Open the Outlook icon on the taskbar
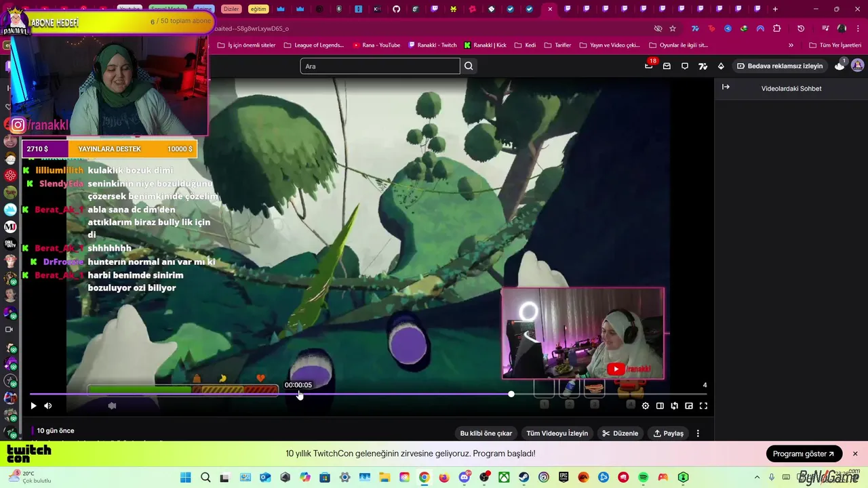 pyautogui.click(x=265, y=477)
